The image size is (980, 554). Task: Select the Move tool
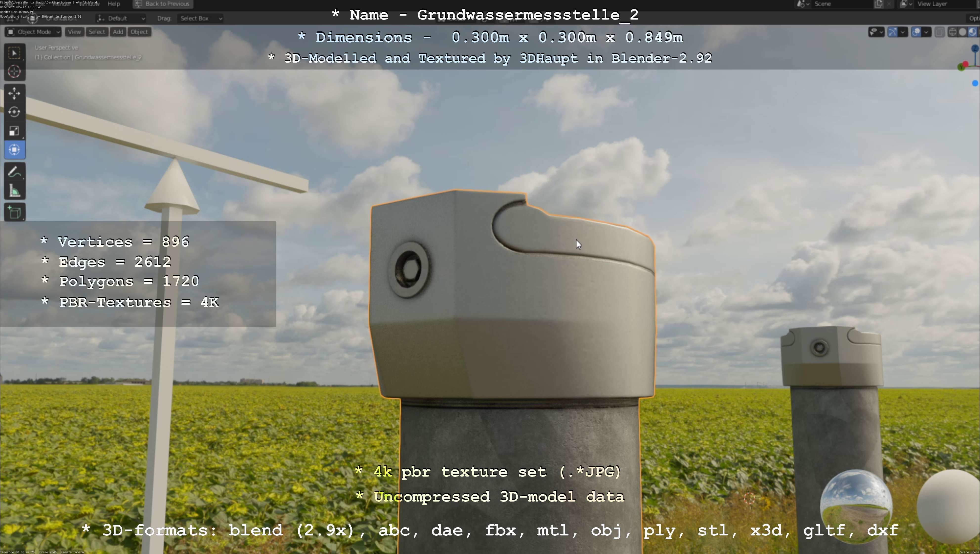14,93
